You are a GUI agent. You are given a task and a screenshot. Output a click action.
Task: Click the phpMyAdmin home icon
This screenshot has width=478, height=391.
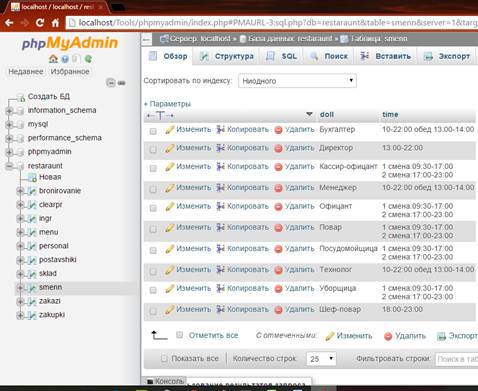tap(53, 59)
